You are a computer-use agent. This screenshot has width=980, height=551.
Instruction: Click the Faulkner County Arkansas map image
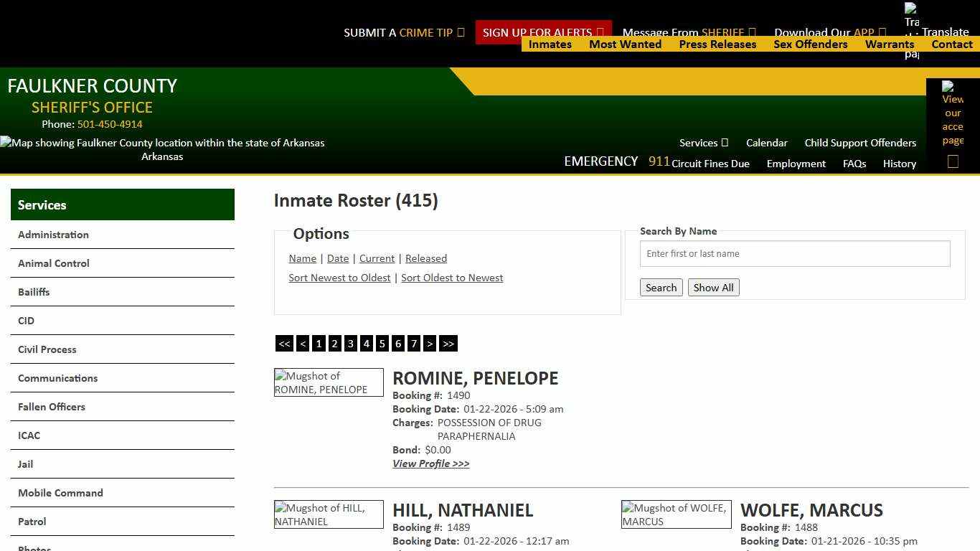[162, 143]
